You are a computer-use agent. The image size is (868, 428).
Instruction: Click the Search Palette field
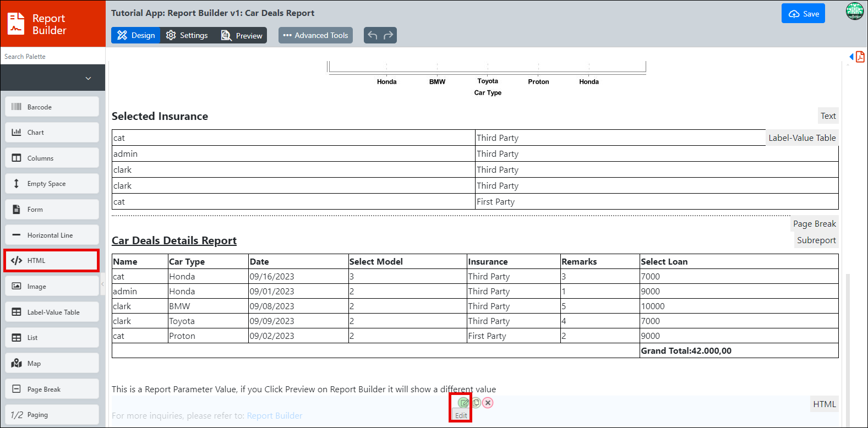pyautogui.click(x=53, y=56)
